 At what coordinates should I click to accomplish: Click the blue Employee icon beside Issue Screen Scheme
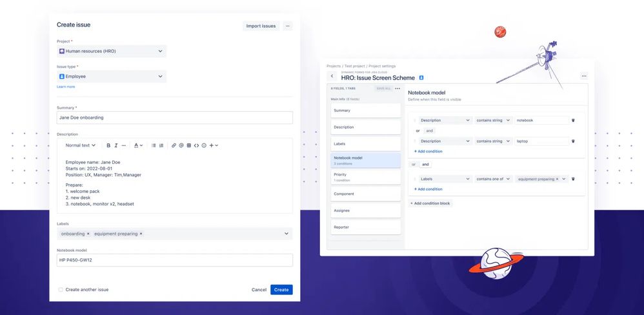pyautogui.click(x=421, y=77)
